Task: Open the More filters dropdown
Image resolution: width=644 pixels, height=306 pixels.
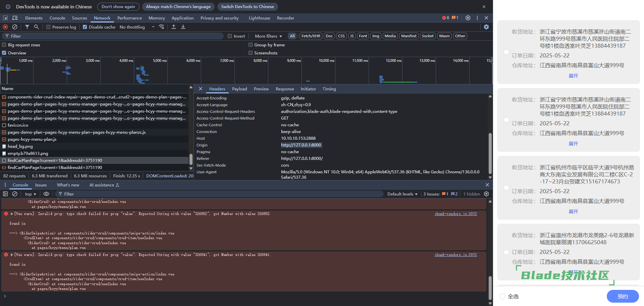Action: (268, 36)
